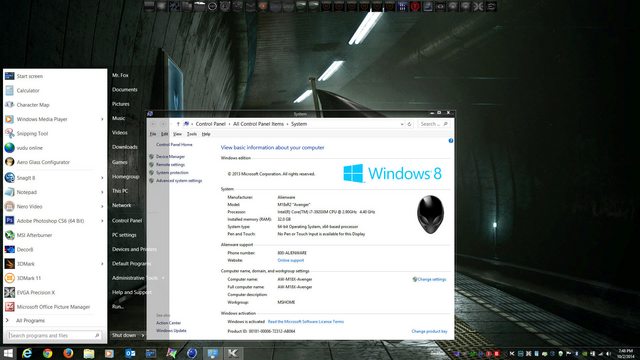
Task: Click Search box in System window
Action: 434,124
